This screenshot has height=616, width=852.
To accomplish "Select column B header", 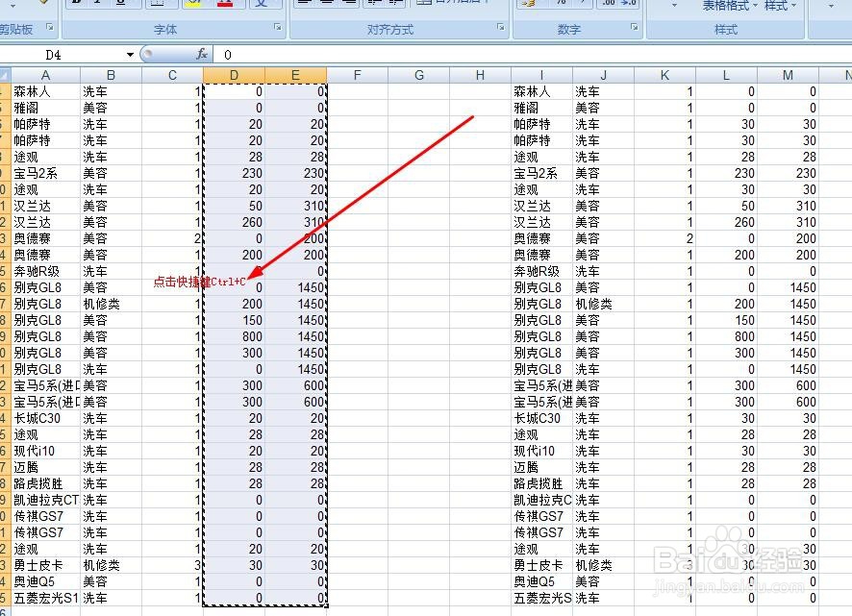I will click(x=111, y=75).
